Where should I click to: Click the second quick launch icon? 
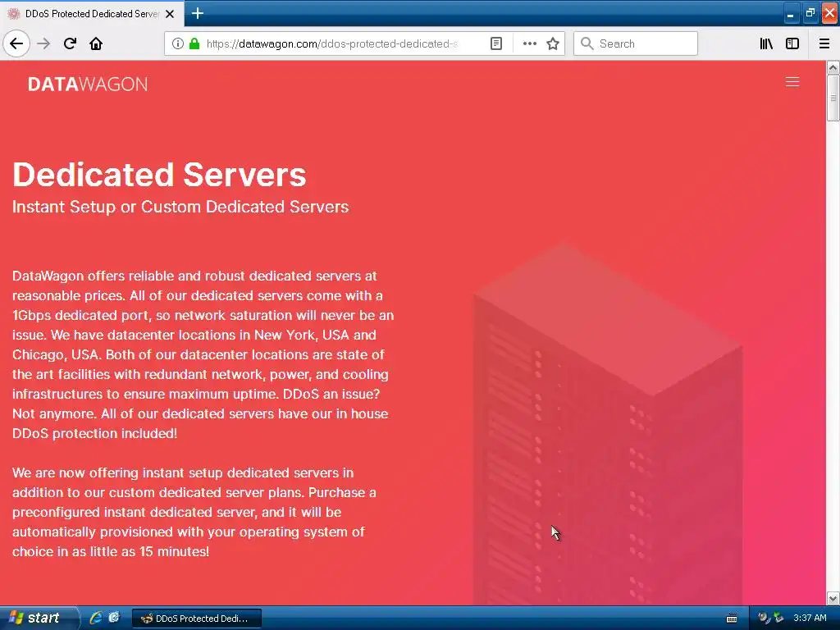[114, 618]
